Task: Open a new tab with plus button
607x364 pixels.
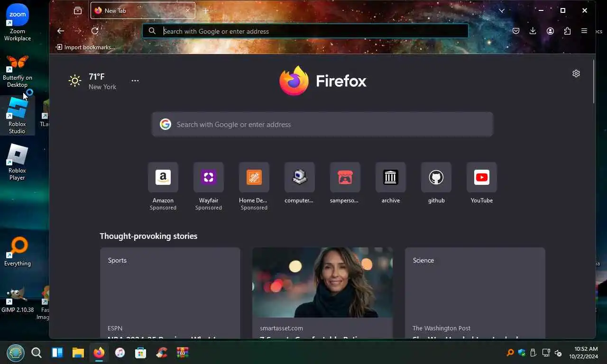Action: click(x=205, y=10)
